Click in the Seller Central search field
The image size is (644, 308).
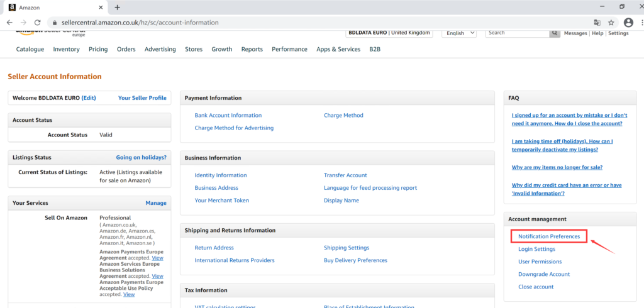click(x=518, y=33)
